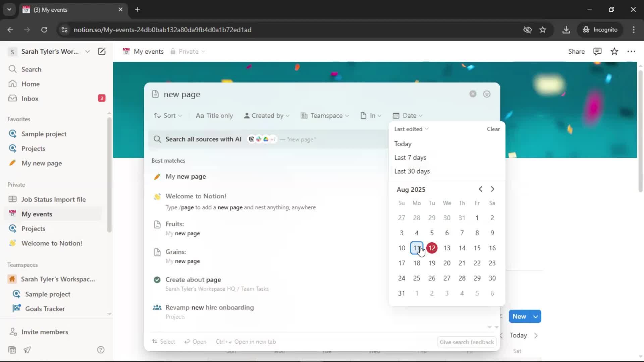Toggle the Title only search filter
The width and height of the screenshot is (644, 362).
[x=214, y=116]
